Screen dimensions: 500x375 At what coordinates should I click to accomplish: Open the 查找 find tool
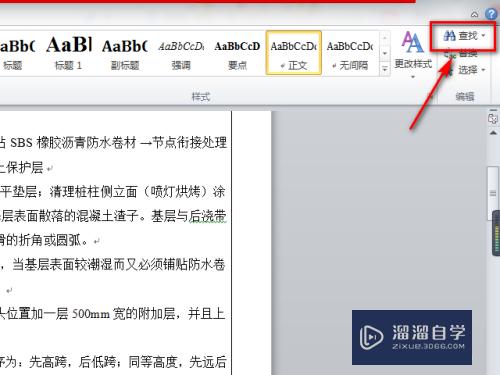coord(461,35)
